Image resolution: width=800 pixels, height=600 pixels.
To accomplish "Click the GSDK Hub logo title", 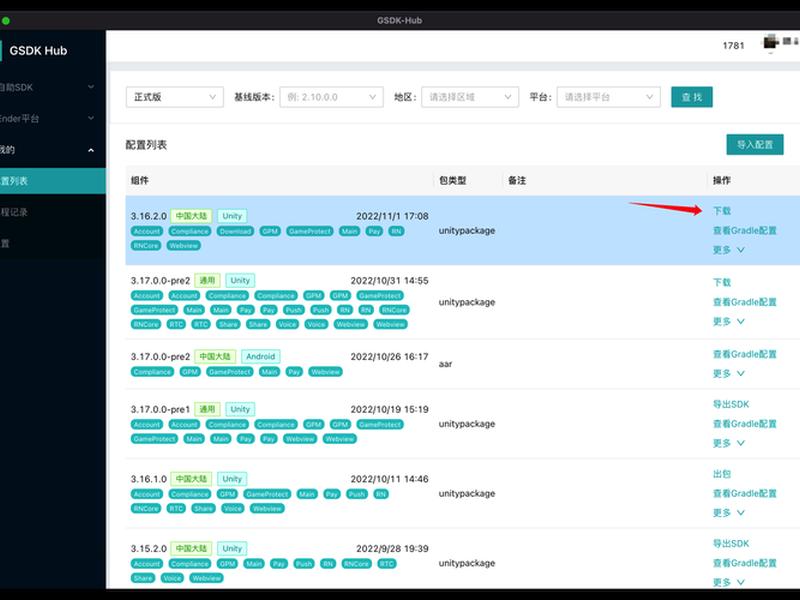I will click(38, 51).
